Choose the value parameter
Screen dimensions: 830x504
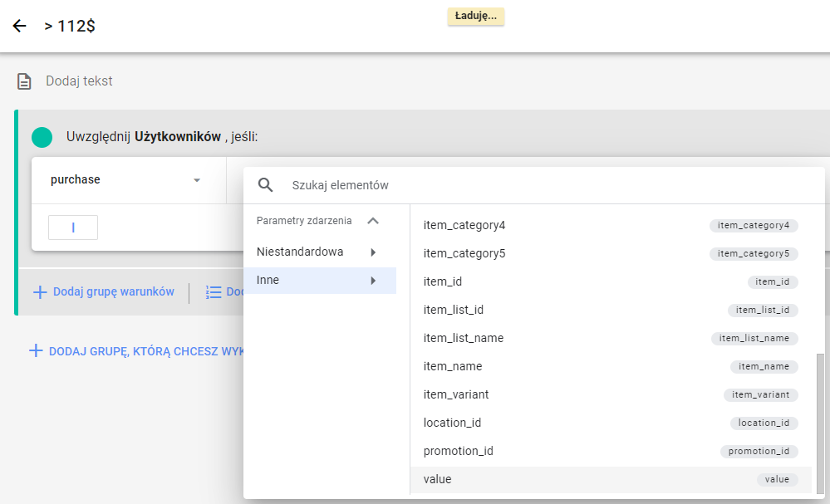[611, 479]
